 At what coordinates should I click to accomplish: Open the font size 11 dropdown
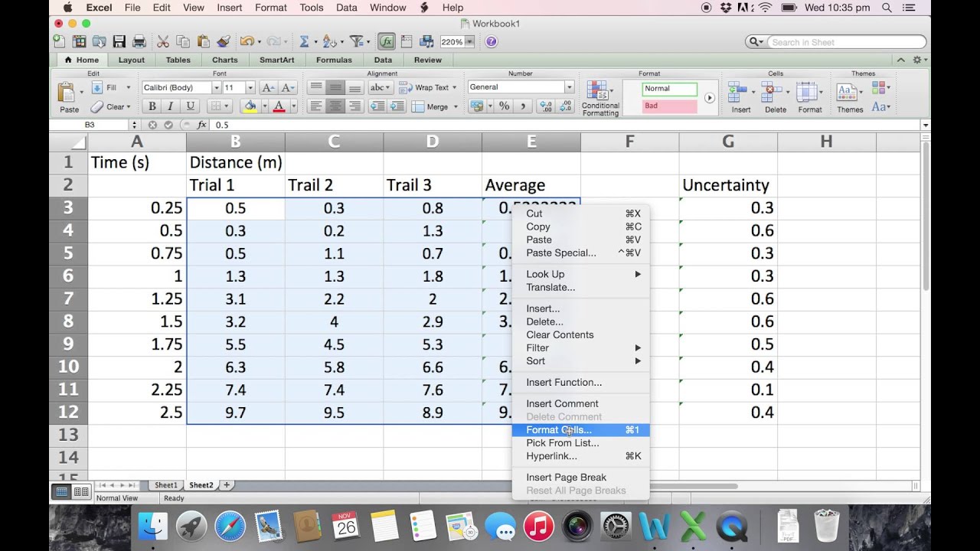(x=250, y=87)
